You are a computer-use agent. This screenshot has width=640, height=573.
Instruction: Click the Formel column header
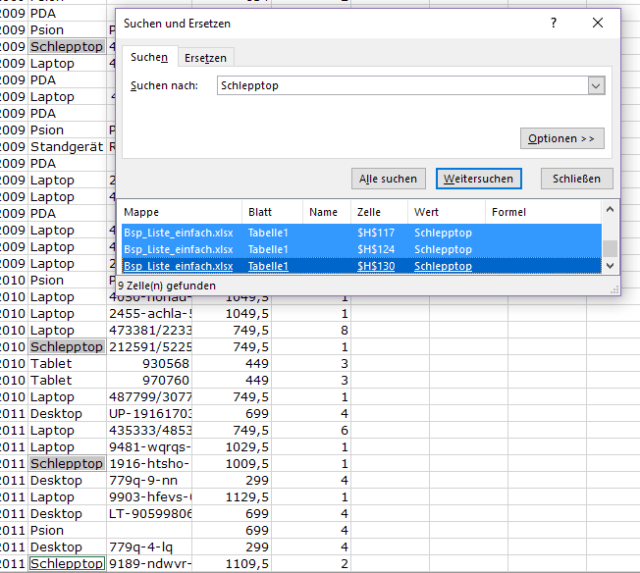tap(540, 212)
